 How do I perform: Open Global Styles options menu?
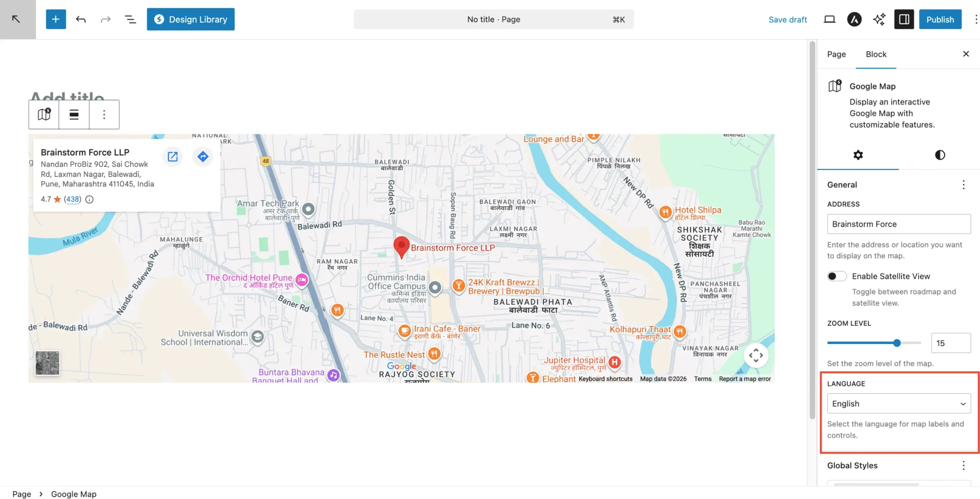[x=964, y=465]
